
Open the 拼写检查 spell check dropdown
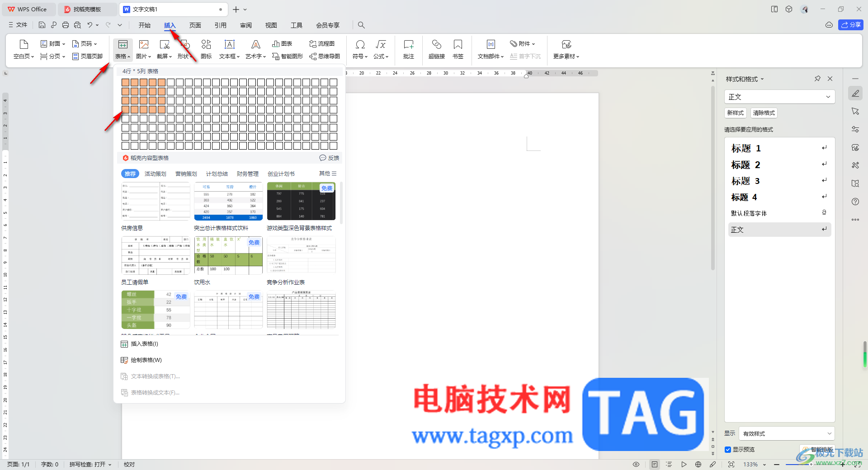pos(90,465)
